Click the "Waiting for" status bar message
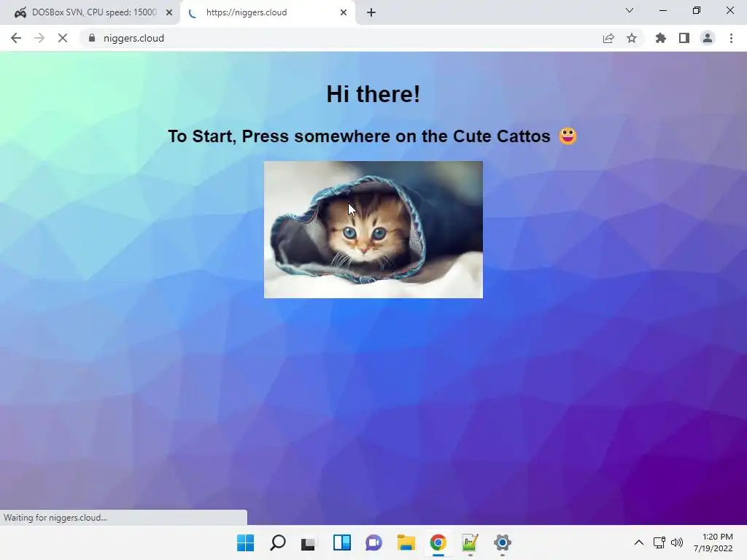This screenshot has width=747, height=560. tap(55, 518)
